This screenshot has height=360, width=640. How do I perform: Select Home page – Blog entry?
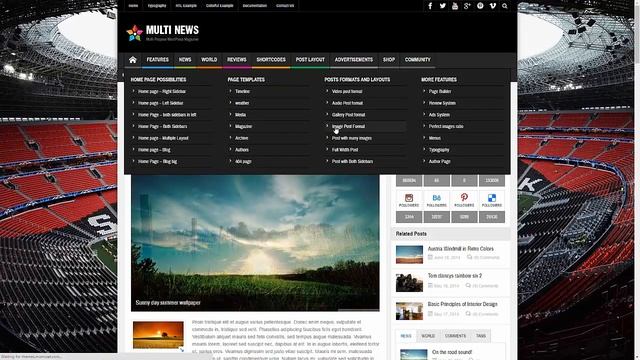tap(154, 150)
